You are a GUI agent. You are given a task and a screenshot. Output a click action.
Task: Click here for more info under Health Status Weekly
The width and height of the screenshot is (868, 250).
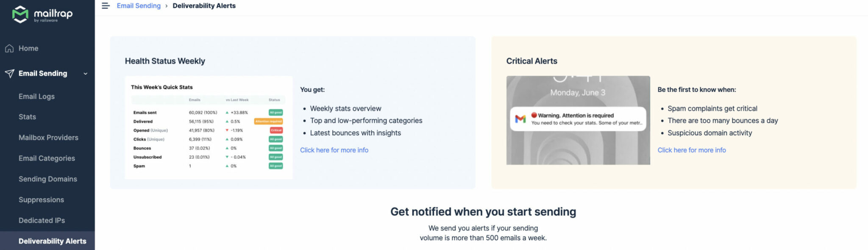click(x=334, y=150)
